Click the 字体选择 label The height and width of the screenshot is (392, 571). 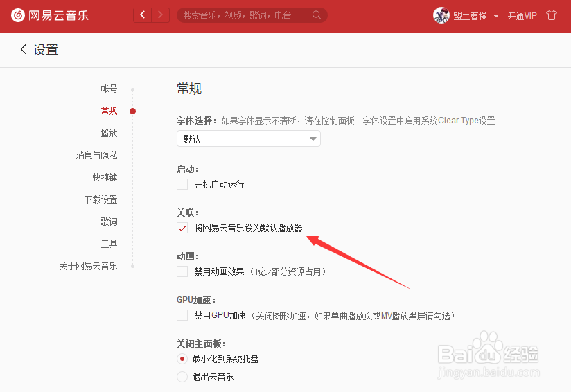click(197, 121)
